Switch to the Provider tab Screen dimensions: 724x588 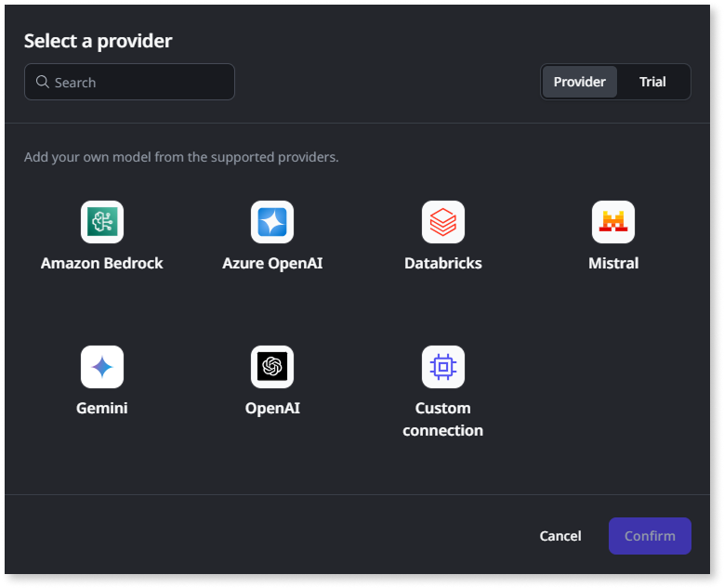[579, 82]
